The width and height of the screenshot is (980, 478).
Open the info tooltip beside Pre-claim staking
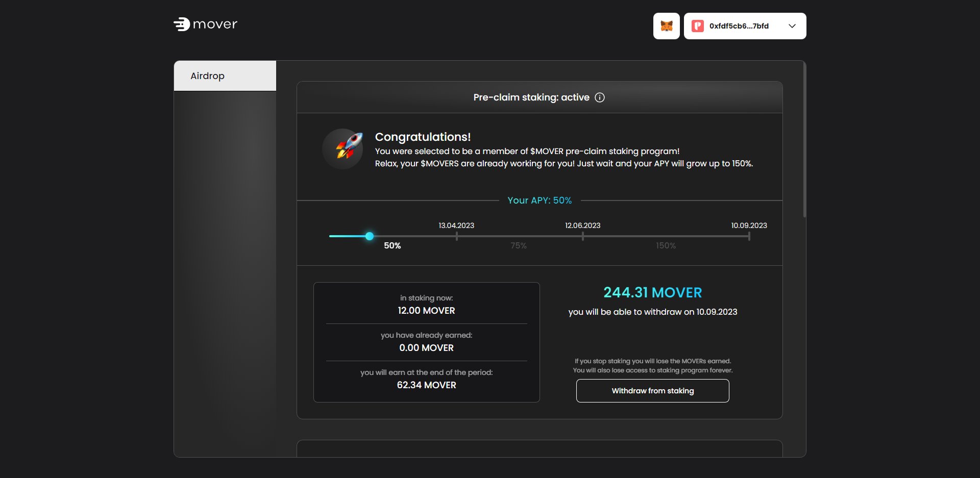tap(600, 97)
